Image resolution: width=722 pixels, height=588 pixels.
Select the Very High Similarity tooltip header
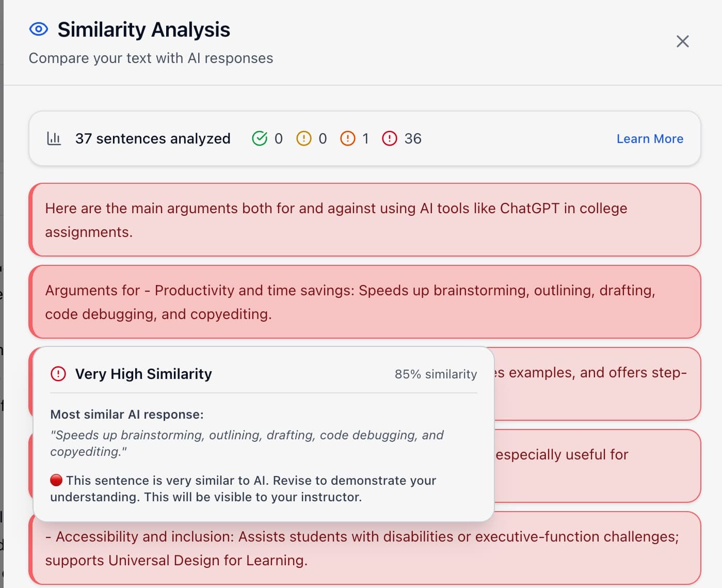tap(143, 374)
